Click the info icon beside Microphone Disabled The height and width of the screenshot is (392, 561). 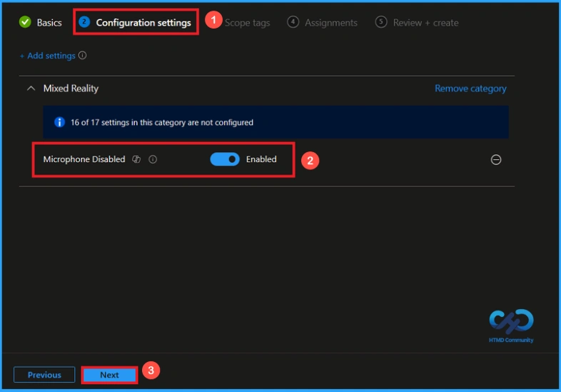pos(153,159)
